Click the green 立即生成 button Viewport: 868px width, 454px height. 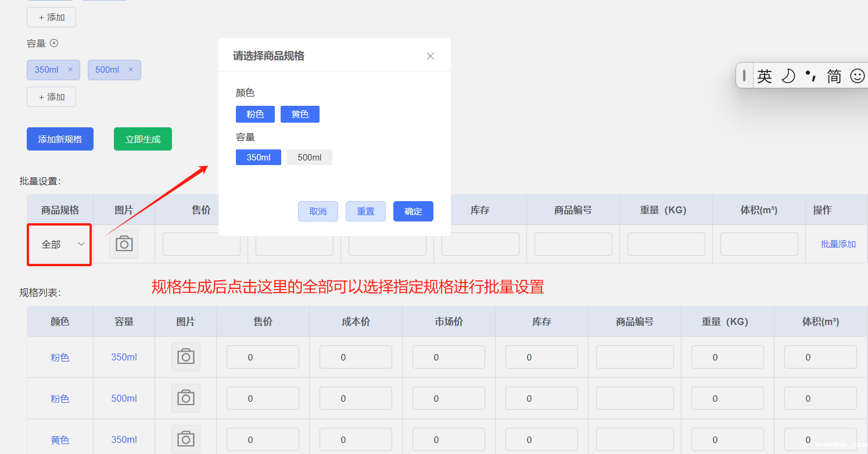point(143,140)
